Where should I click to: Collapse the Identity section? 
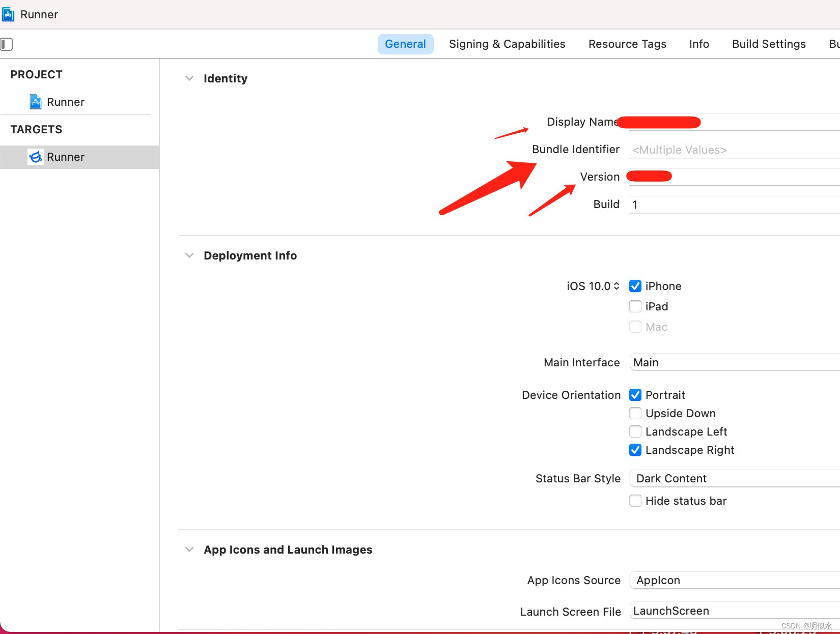(x=189, y=78)
